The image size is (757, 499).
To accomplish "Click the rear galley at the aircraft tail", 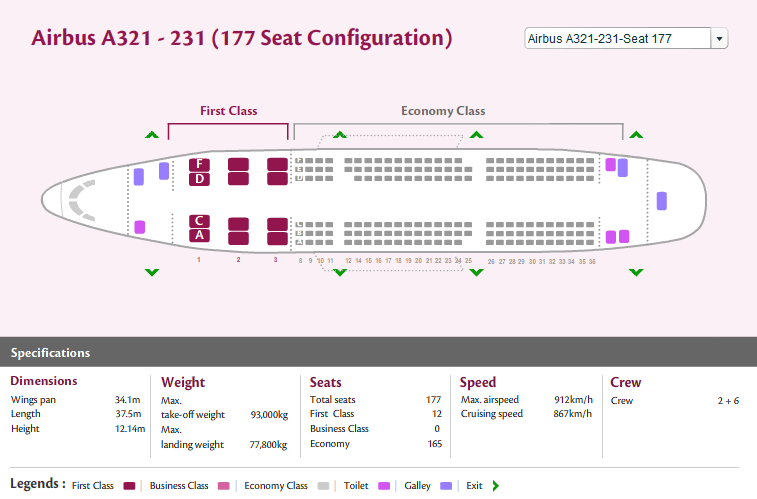I will [661, 200].
